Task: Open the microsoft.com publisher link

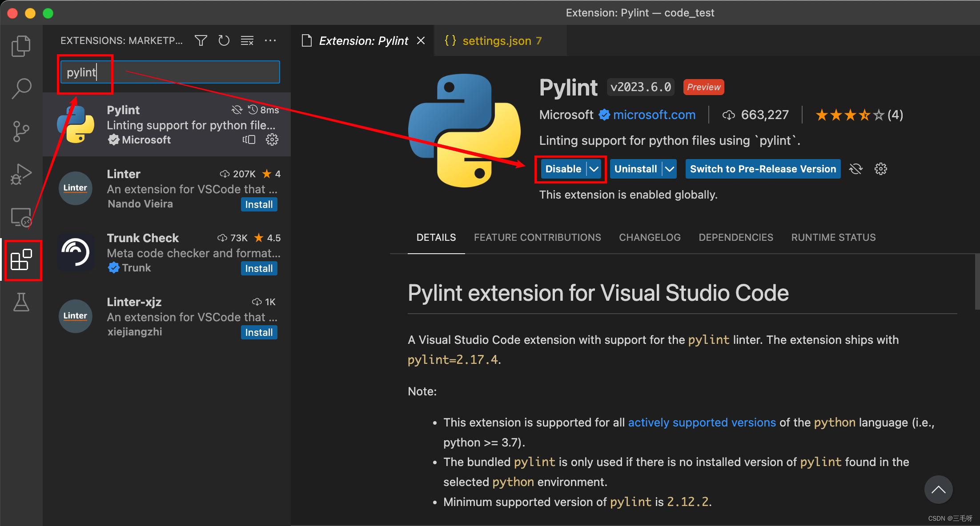Action: click(x=654, y=115)
